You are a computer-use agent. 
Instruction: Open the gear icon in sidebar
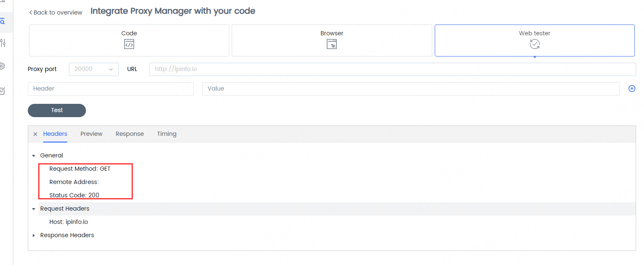[2, 66]
